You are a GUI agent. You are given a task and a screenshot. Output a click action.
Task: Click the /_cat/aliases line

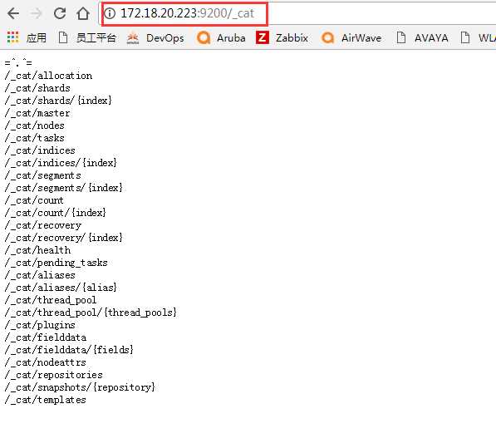point(40,275)
